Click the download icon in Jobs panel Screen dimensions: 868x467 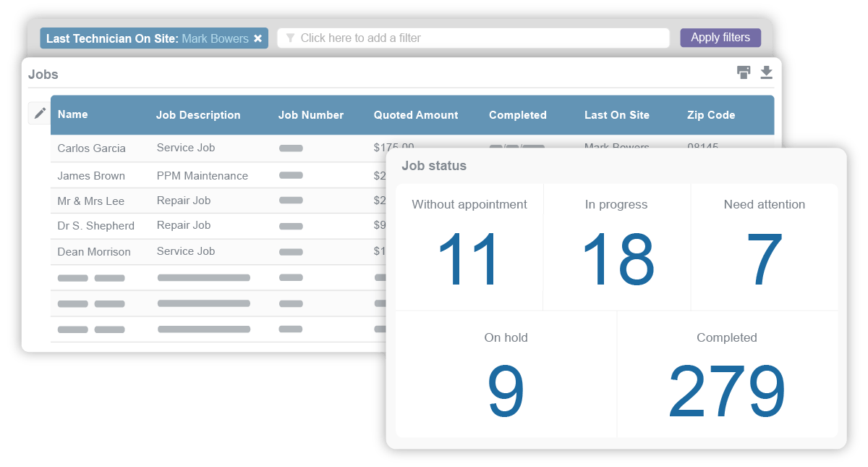(x=767, y=72)
